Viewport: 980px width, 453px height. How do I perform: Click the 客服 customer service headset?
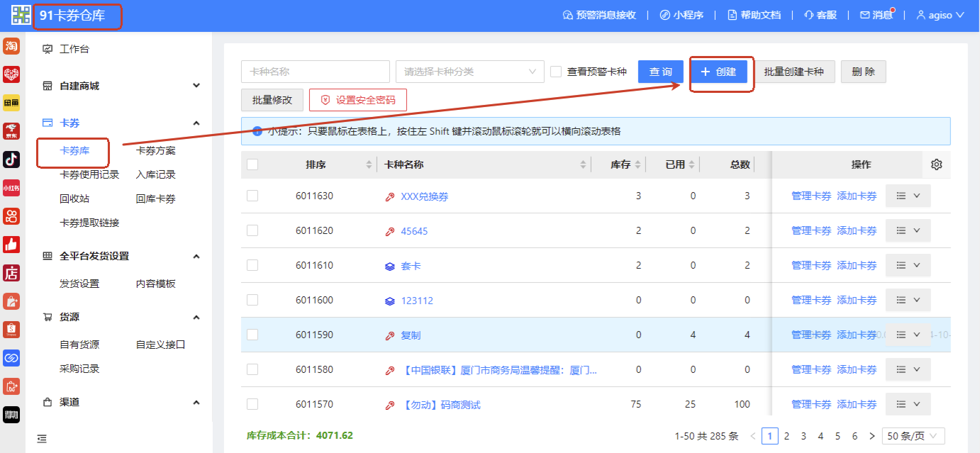point(820,15)
